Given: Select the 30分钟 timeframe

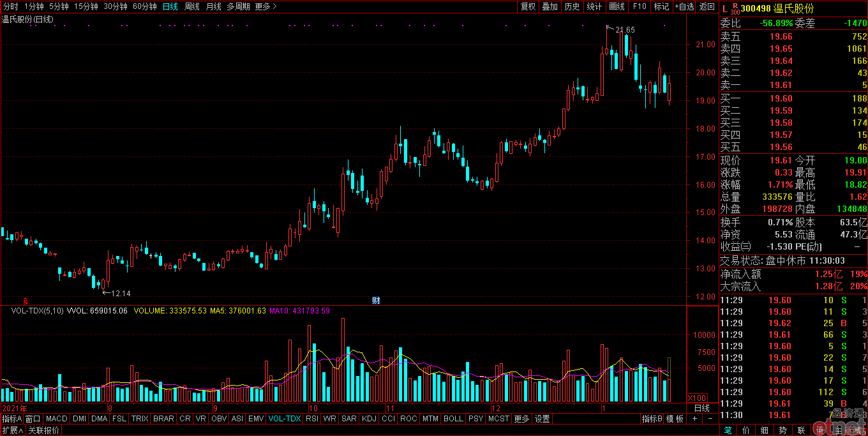Looking at the screenshot, I should [116, 6].
